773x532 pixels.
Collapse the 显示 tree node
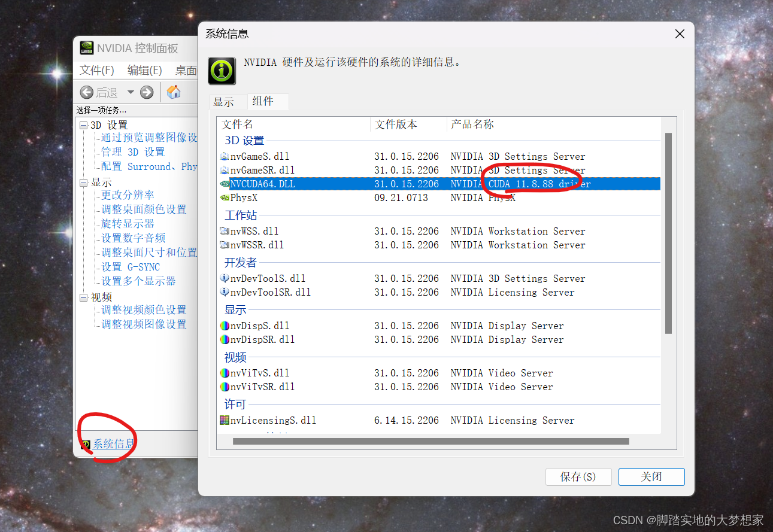(83, 183)
